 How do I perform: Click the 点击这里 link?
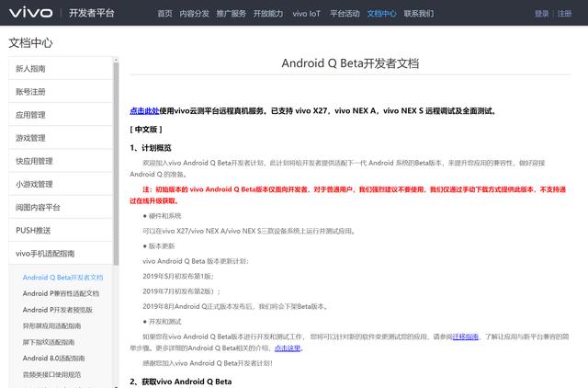coord(288,348)
